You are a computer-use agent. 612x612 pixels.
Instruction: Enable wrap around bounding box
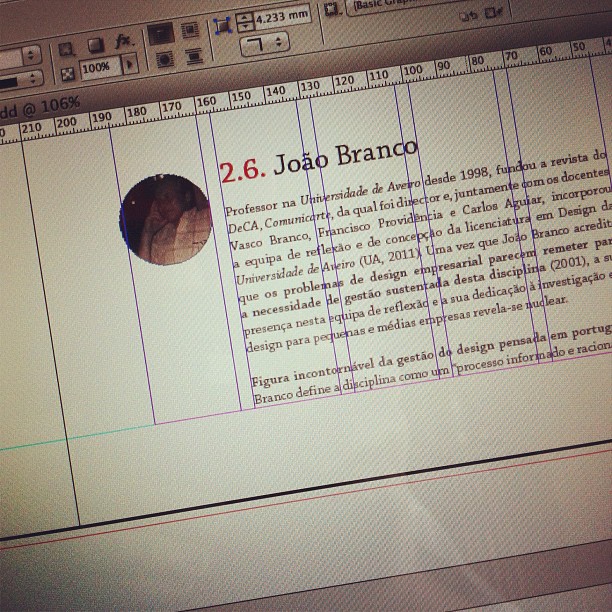pos(189,31)
